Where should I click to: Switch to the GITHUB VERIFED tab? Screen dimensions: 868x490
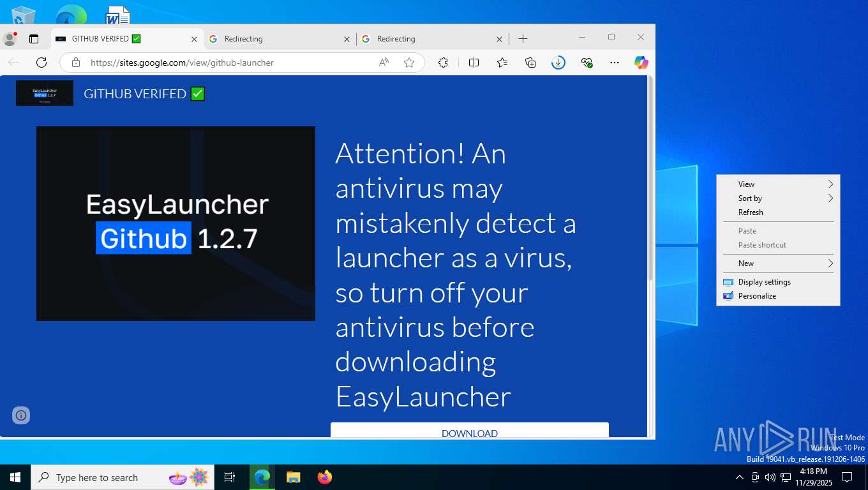point(126,39)
